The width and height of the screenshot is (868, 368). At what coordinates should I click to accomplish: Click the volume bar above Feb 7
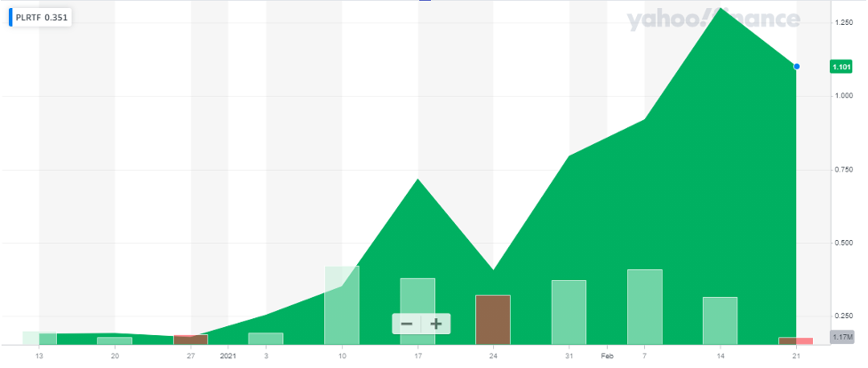644,307
